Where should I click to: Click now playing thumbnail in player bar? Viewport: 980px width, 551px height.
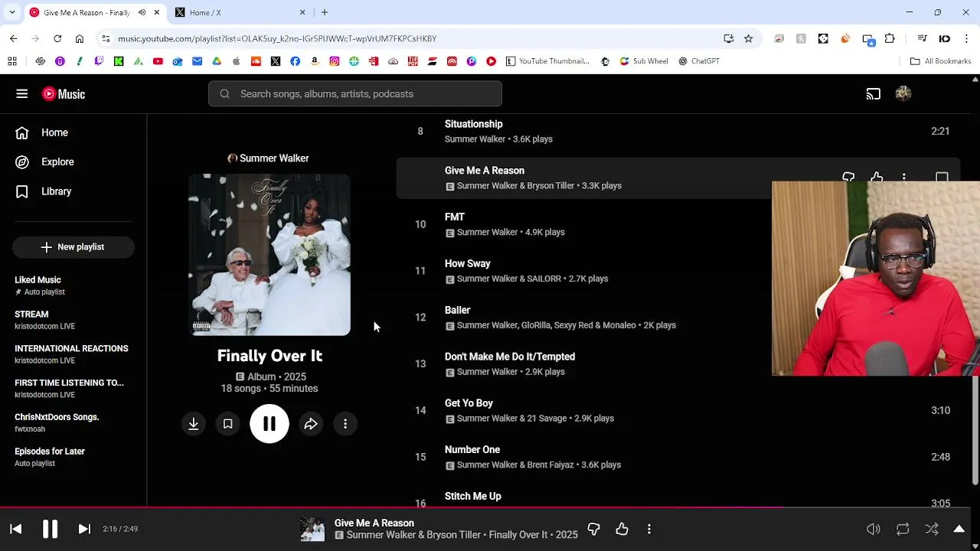(312, 529)
